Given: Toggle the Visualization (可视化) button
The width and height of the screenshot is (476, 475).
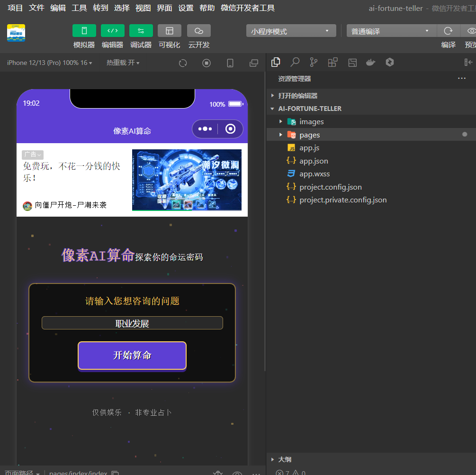Looking at the screenshot, I should 170,31.
